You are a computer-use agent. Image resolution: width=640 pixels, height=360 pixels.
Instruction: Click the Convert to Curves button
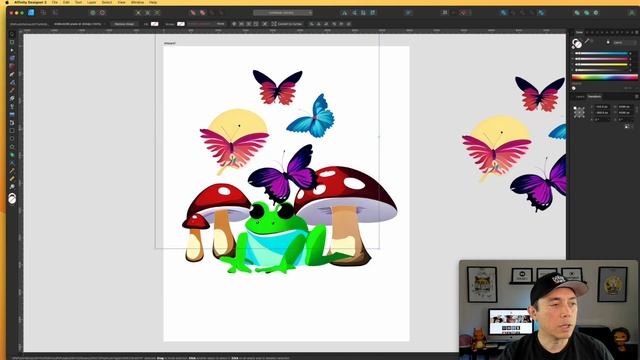click(287, 24)
